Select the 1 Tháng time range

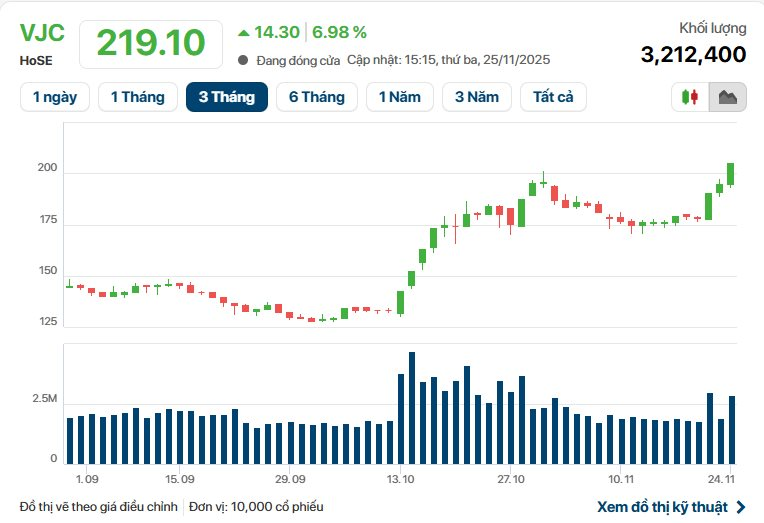[137, 97]
